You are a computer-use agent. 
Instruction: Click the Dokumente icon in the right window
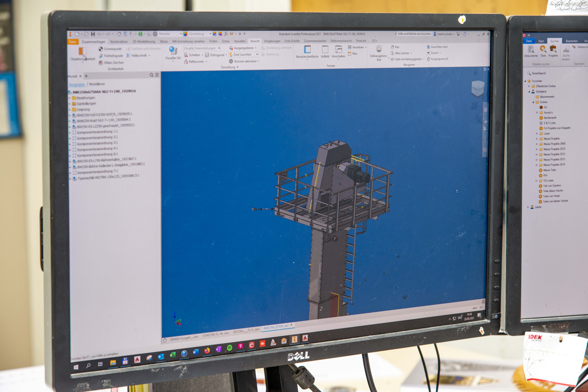[531, 51]
